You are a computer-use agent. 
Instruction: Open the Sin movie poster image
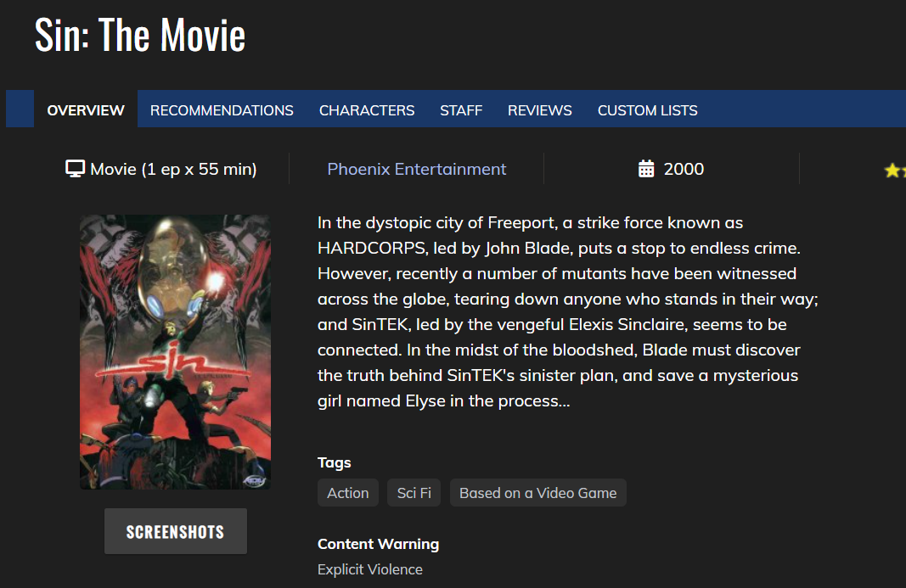[175, 351]
